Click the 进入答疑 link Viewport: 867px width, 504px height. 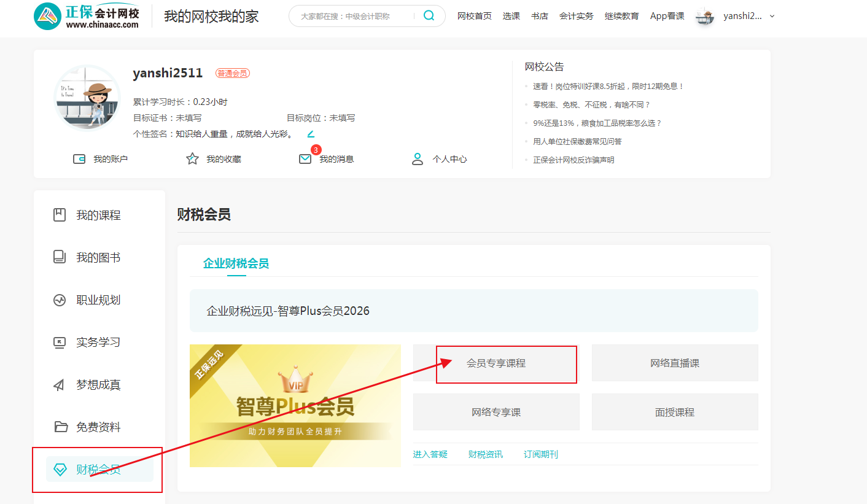430,454
